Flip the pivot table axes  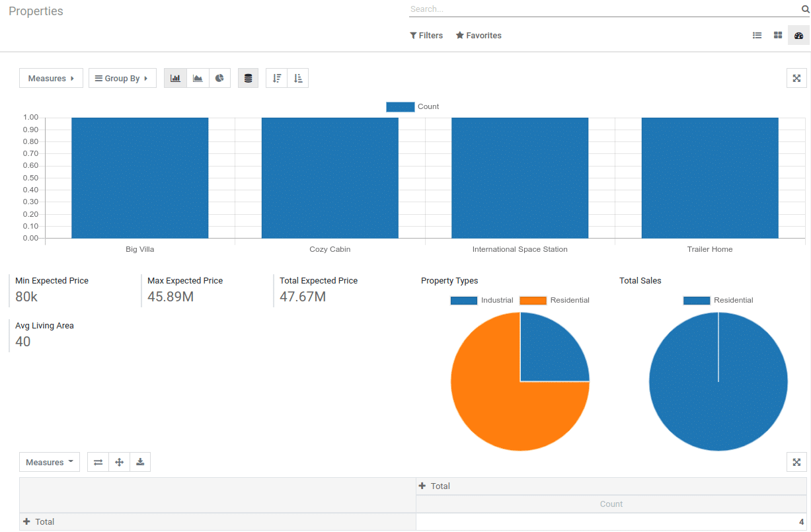(x=98, y=462)
